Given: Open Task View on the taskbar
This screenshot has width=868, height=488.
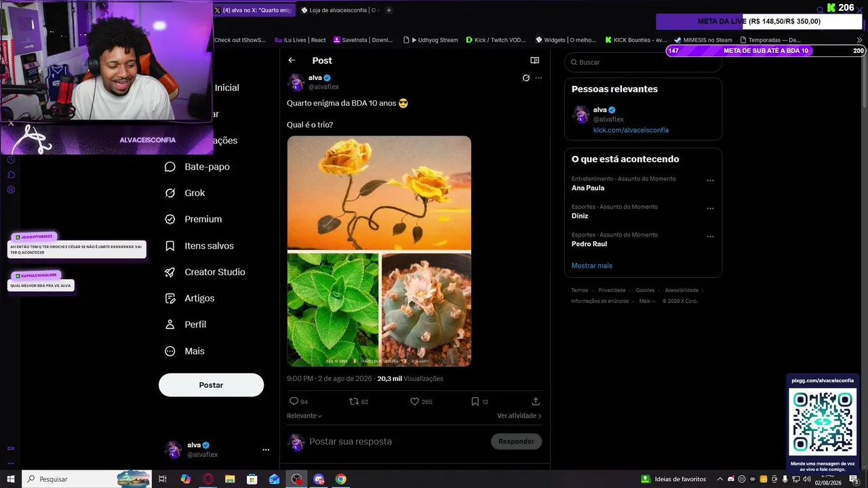Looking at the screenshot, I should pos(163,479).
